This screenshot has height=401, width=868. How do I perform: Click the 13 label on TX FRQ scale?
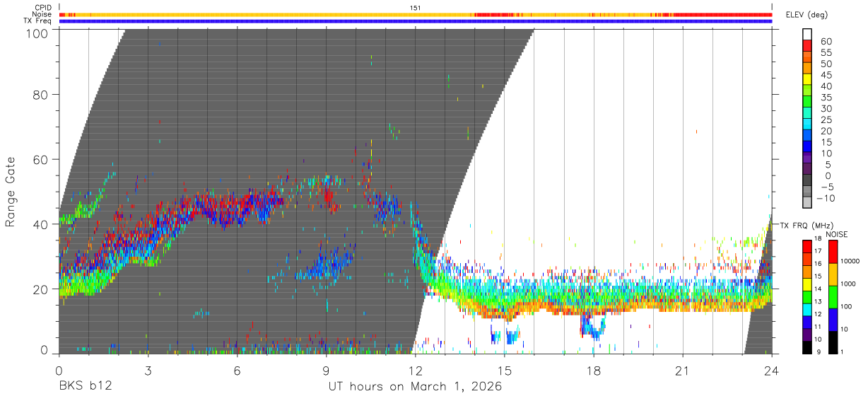coord(819,302)
